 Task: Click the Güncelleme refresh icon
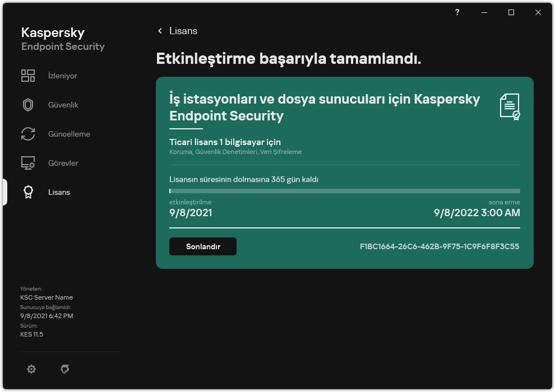tap(28, 133)
